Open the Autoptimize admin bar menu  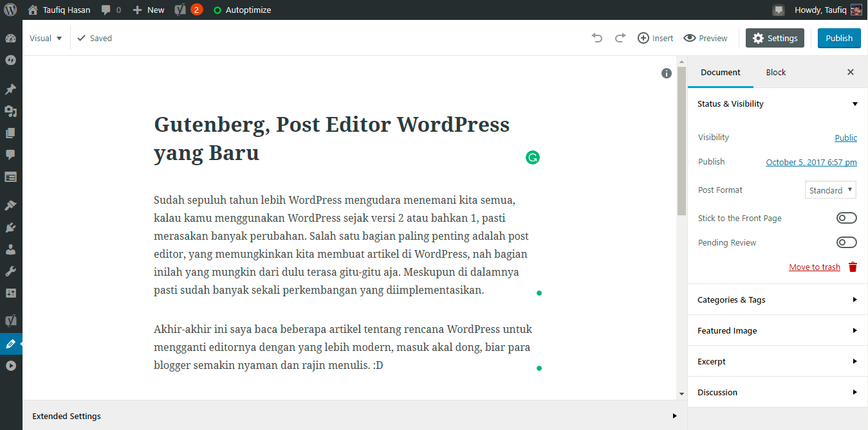[242, 10]
